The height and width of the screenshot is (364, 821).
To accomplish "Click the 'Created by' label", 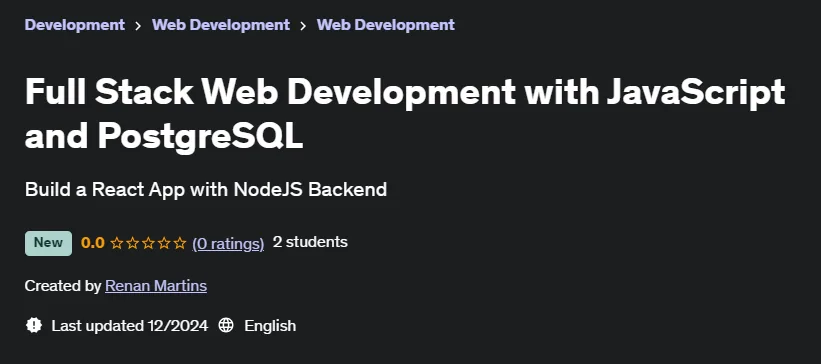I will (63, 286).
